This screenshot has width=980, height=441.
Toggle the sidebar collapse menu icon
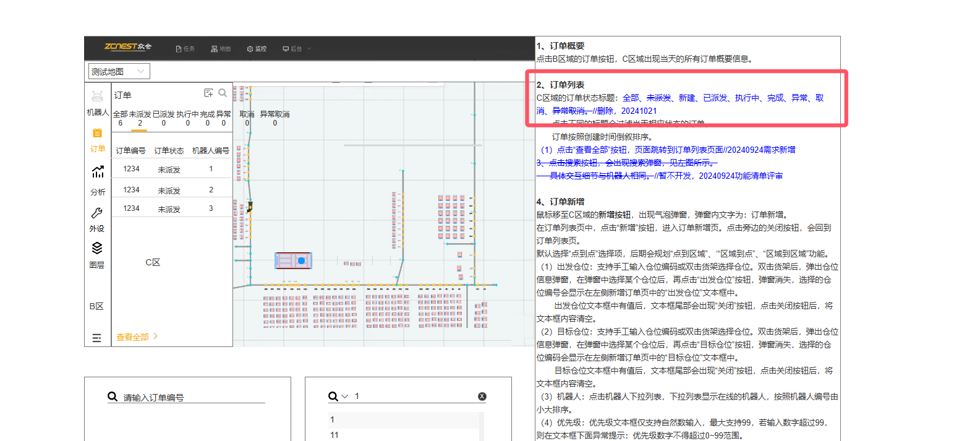(96, 338)
